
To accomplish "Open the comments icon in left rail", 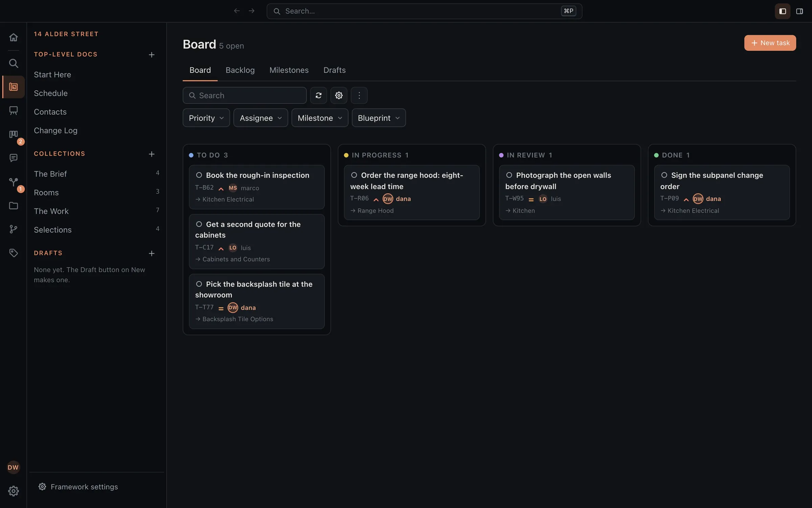I will click(x=13, y=158).
